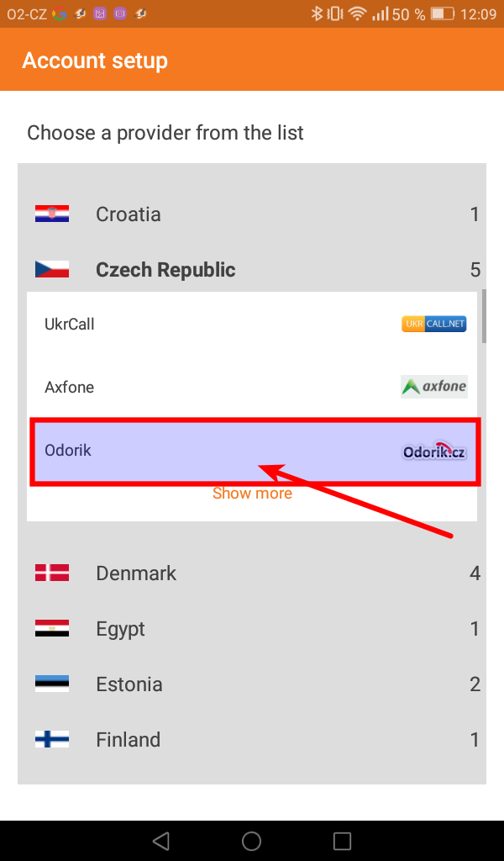Click the provider list scrollbar
Screen dimensions: 504x861
tap(483, 316)
